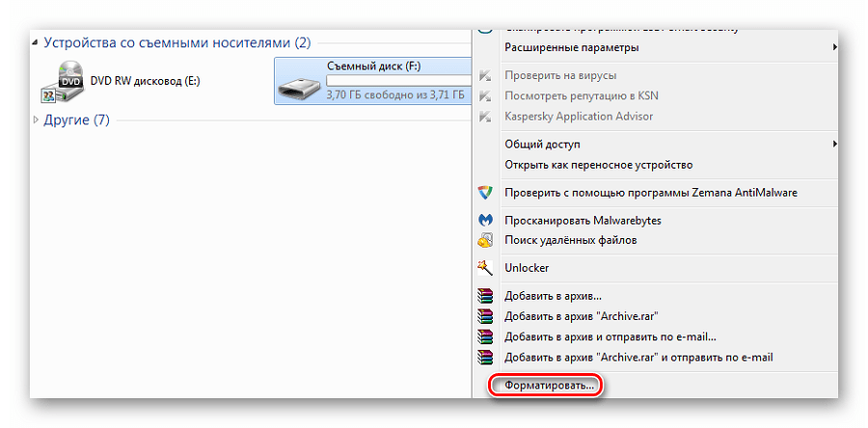Screen dimensions: 868x428
Task: Click the WinRAR icon beside Добавить в архив...
Action: pyautogui.click(x=485, y=296)
